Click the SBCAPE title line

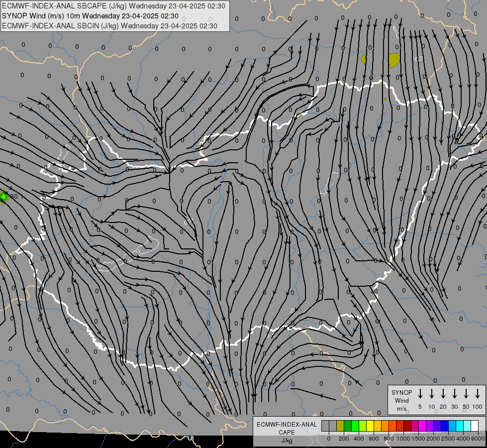point(113,6)
